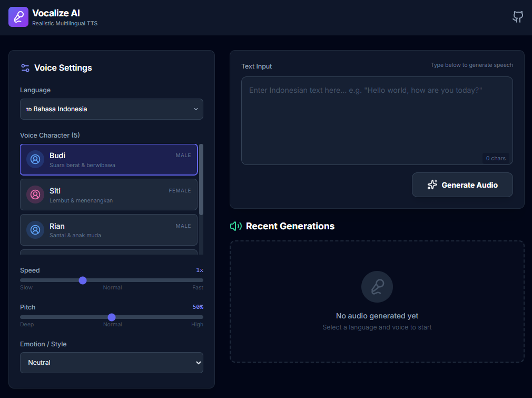The width and height of the screenshot is (532, 398).
Task: Click the microphone placeholder icon in empty state
Action: click(x=377, y=287)
